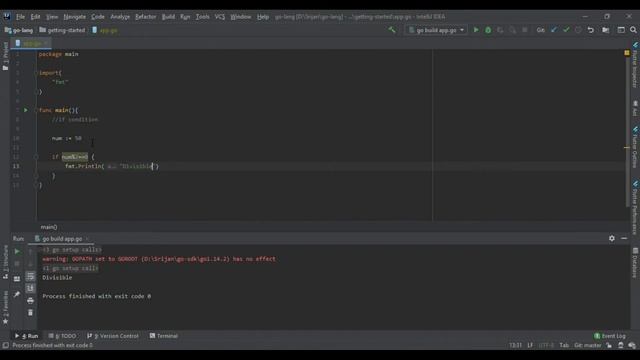Click run gutter arrow beside func main
640x360 pixels.
pyautogui.click(x=26, y=110)
